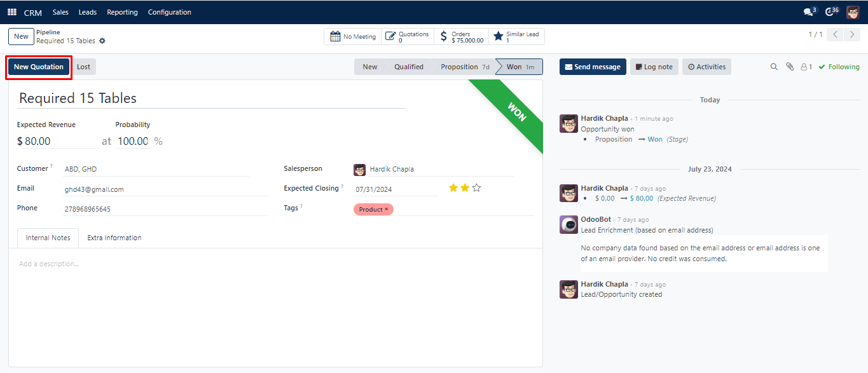Open the Configuration menu

point(169,12)
